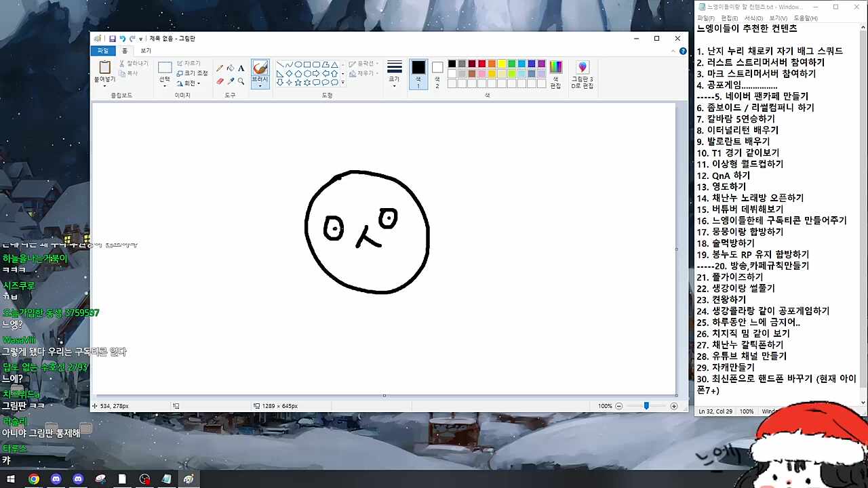Open the 편집(E) menu in Notepad

(730, 18)
